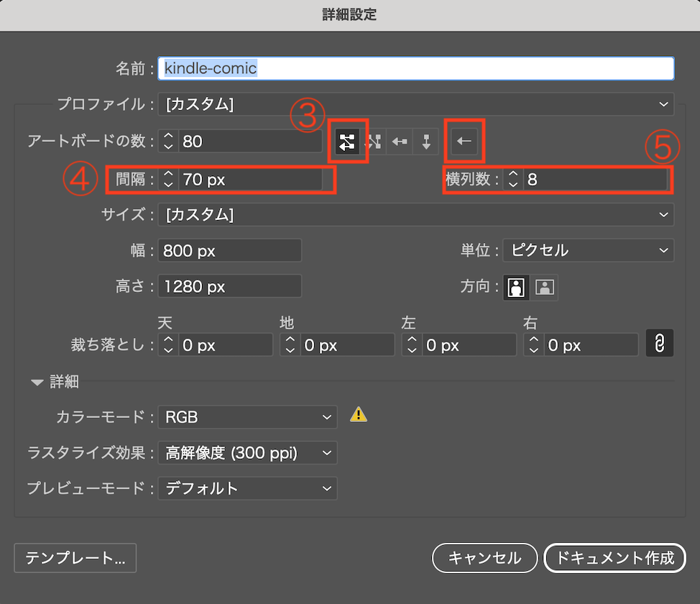Choose Arrange by Row artboard layout icon
The width and height of the screenshot is (700, 604).
pyautogui.click(x=400, y=142)
